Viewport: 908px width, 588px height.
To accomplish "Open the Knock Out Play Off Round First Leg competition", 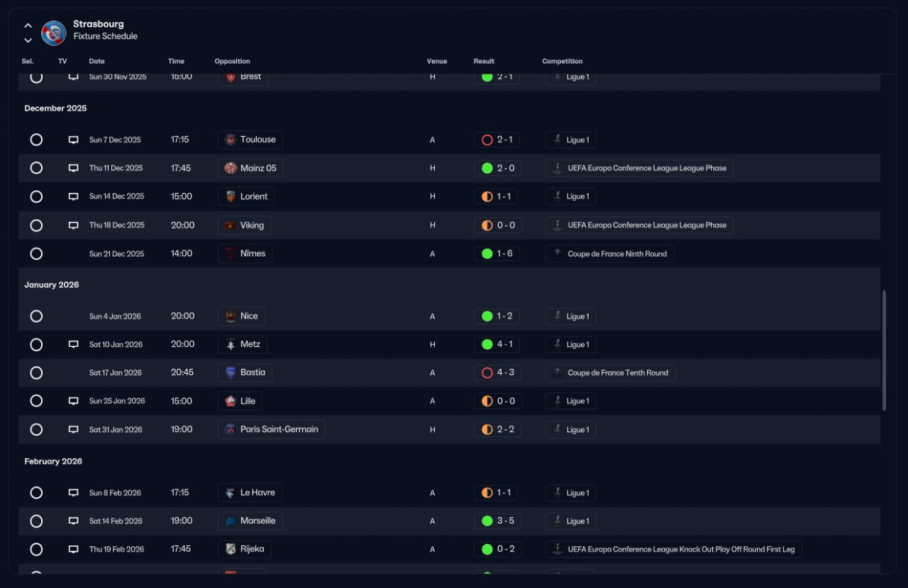I will (x=673, y=549).
